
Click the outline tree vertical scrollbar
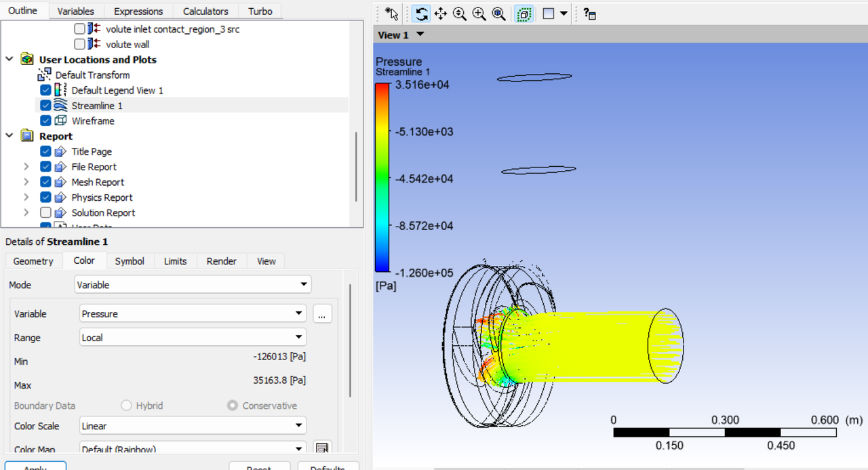[x=356, y=167]
